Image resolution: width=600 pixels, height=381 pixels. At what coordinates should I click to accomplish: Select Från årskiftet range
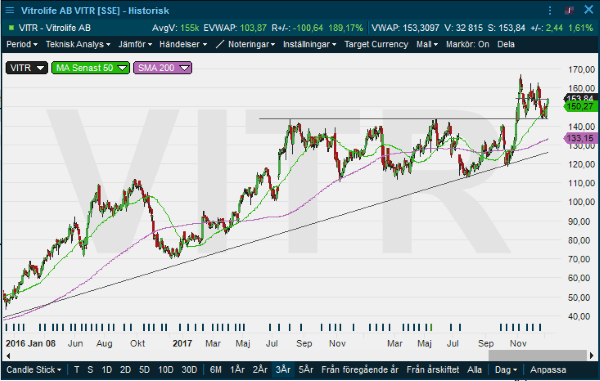(433, 370)
